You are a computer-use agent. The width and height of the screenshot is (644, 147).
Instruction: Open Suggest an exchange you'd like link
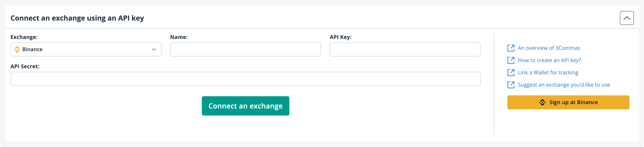(564, 85)
